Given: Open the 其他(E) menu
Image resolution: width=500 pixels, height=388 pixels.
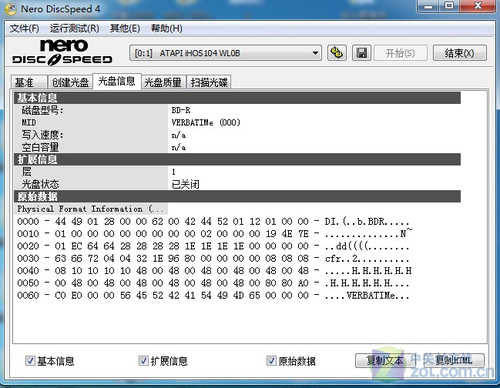Looking at the screenshot, I should (125, 28).
